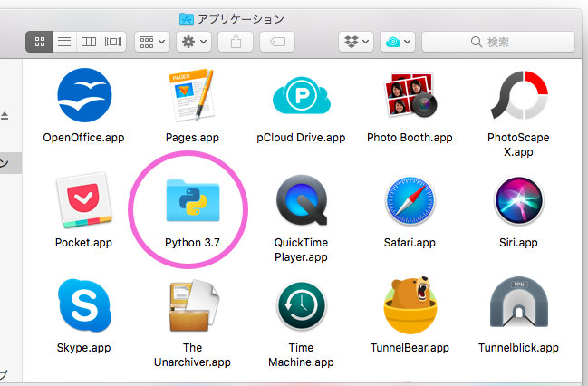Click the Siri.app name label
The height and width of the screenshot is (386, 588).
click(518, 243)
